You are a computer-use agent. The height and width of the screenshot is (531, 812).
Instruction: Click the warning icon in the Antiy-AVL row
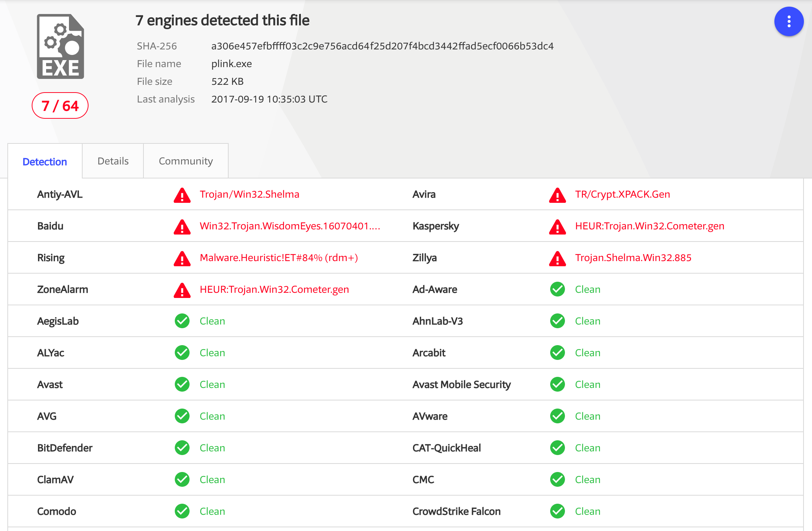(182, 195)
